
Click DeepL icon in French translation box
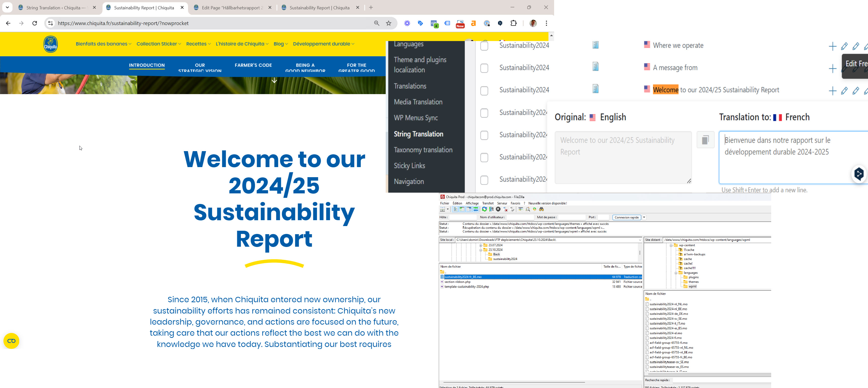859,174
